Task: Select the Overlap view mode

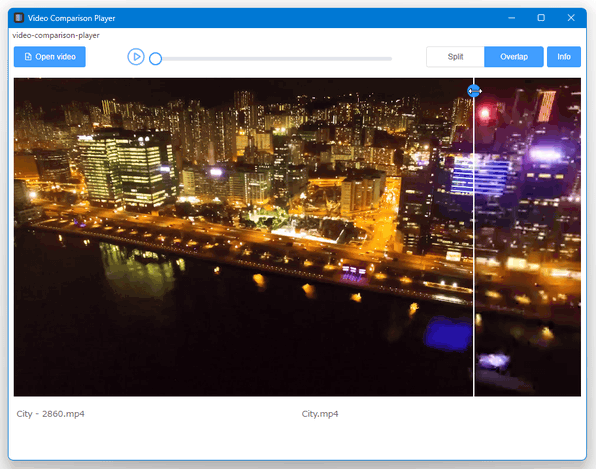Action: (514, 57)
